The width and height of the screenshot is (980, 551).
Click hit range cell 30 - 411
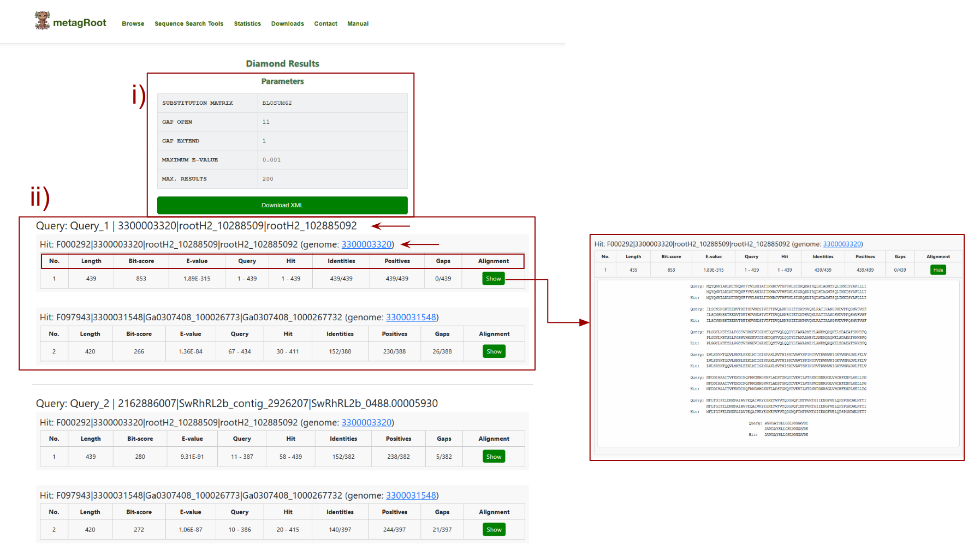(x=288, y=352)
